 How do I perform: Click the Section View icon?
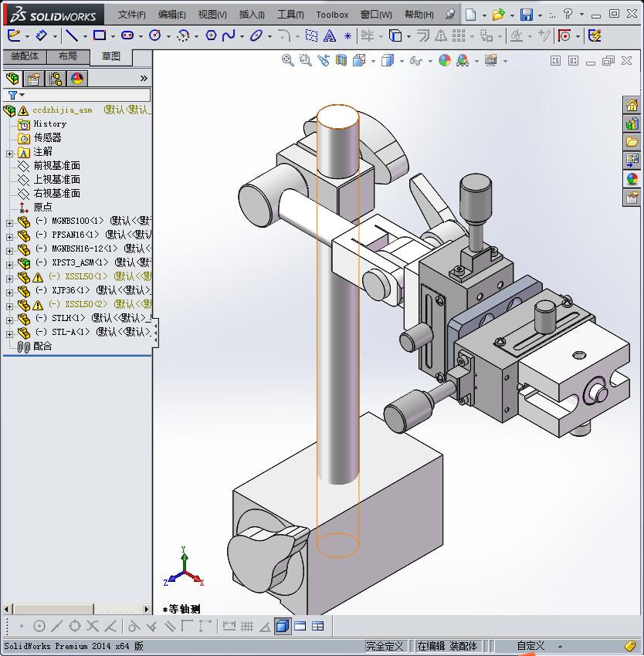coord(341,60)
